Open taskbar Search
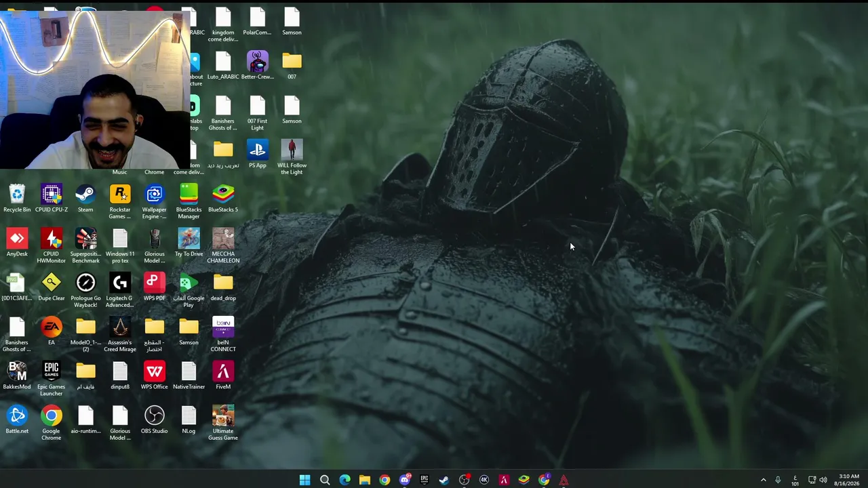This screenshot has height=488, width=868. point(325,480)
